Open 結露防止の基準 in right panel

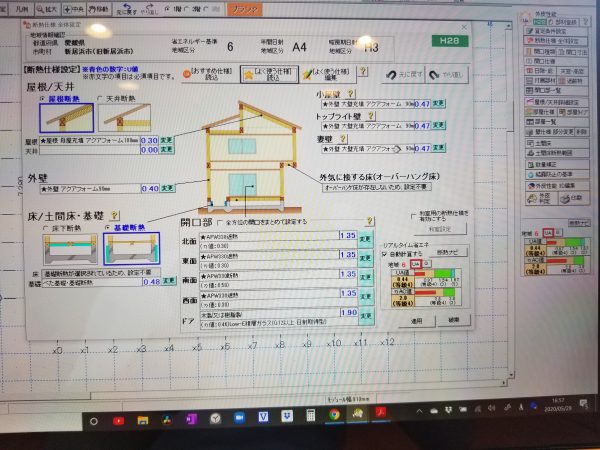[x=557, y=174]
